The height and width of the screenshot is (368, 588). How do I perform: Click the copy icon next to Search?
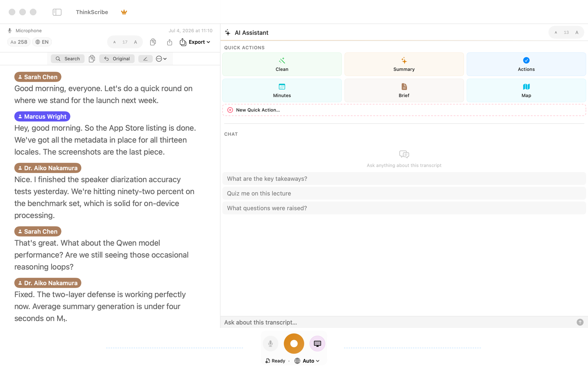click(x=92, y=59)
